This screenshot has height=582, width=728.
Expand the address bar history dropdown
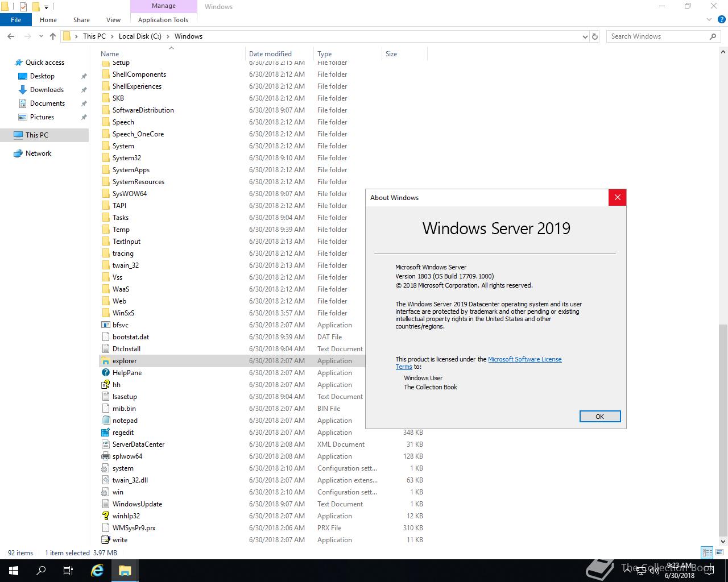585,36
